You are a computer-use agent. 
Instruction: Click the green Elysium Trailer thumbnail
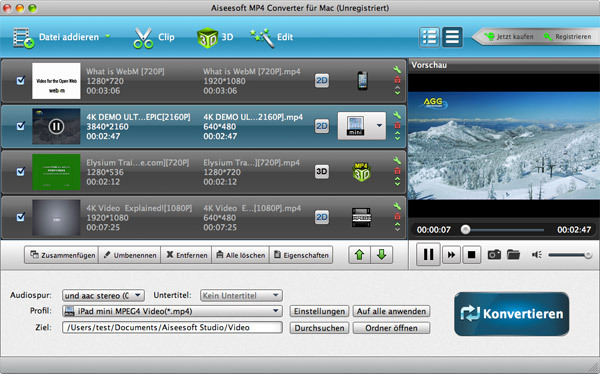56,172
